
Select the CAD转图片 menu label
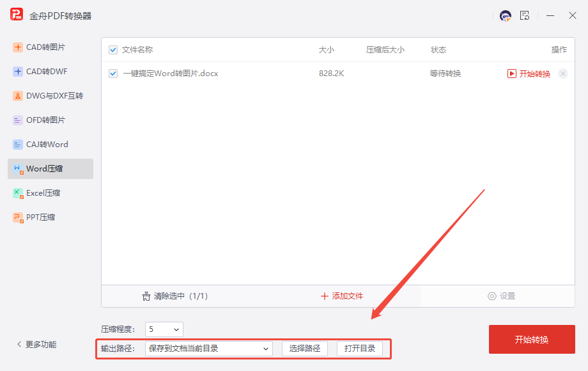45,47
